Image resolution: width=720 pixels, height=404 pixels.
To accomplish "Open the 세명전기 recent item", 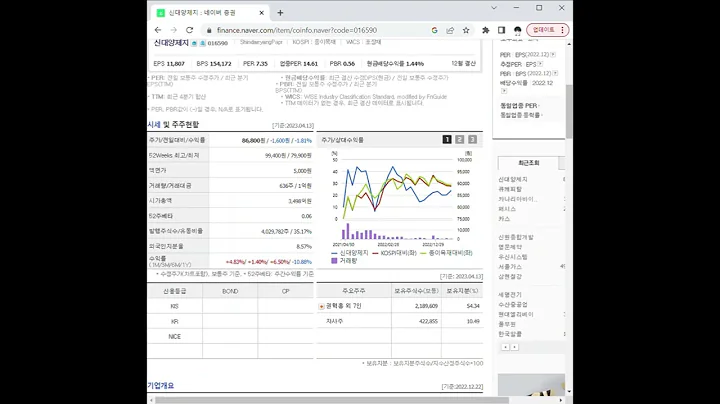I will point(510,295).
